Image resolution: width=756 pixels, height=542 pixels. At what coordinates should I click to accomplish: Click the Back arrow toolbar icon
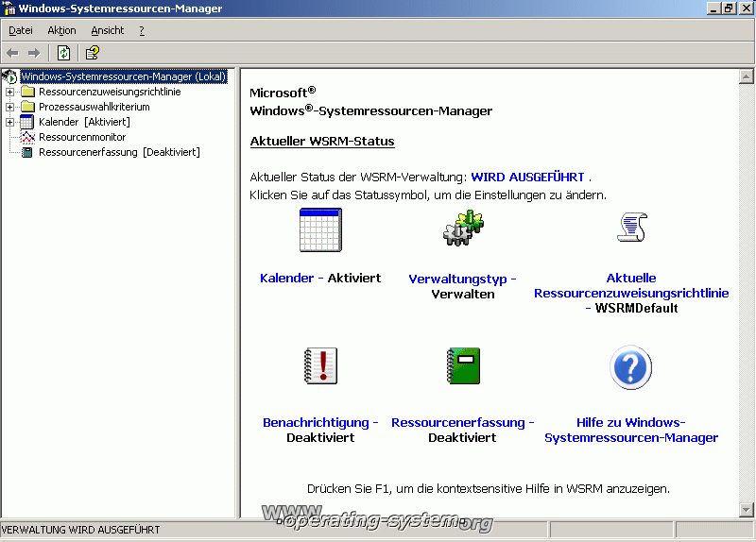pos(12,53)
